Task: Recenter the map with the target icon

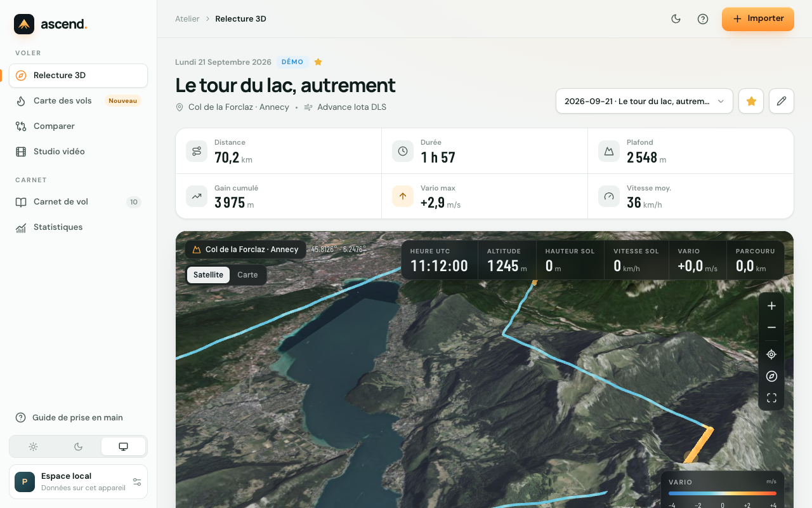Action: [x=771, y=354]
